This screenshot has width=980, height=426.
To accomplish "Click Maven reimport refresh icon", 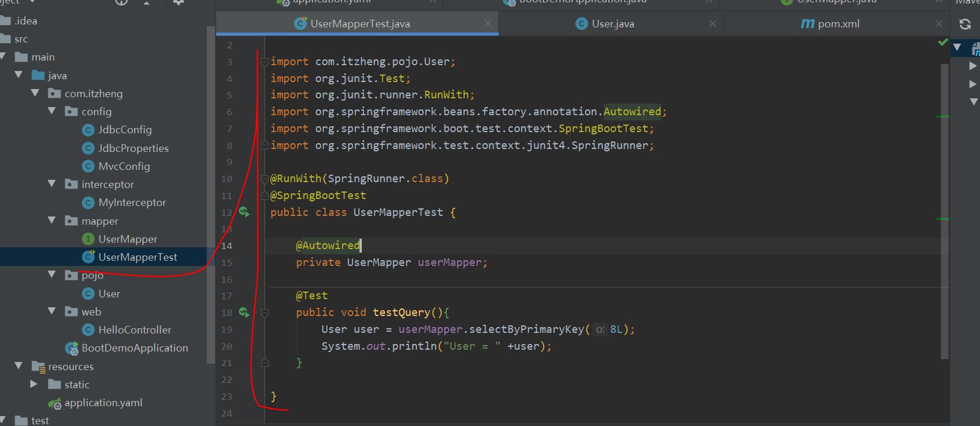I will click(x=965, y=24).
